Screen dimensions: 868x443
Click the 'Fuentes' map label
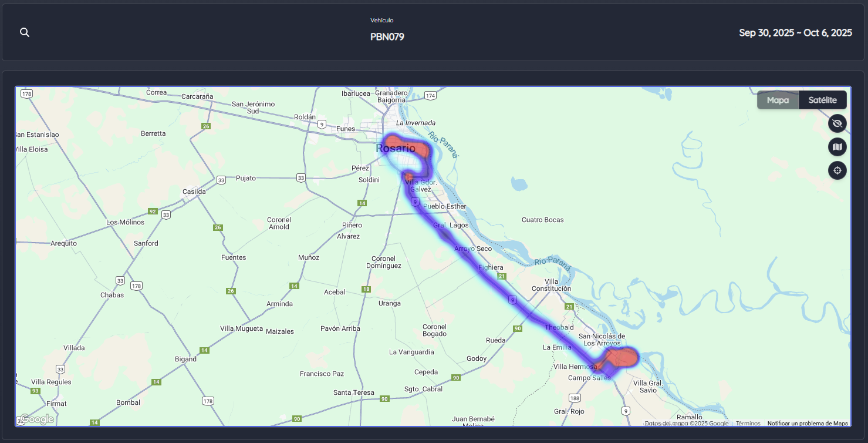click(234, 257)
